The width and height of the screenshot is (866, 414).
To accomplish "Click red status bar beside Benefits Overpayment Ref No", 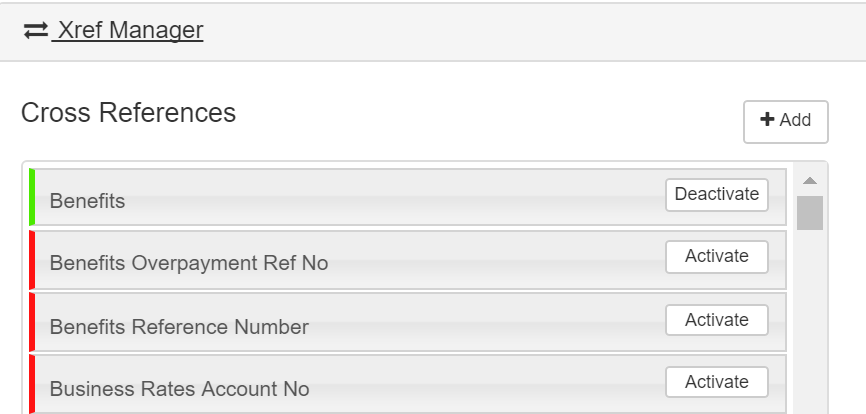I will coord(32,259).
